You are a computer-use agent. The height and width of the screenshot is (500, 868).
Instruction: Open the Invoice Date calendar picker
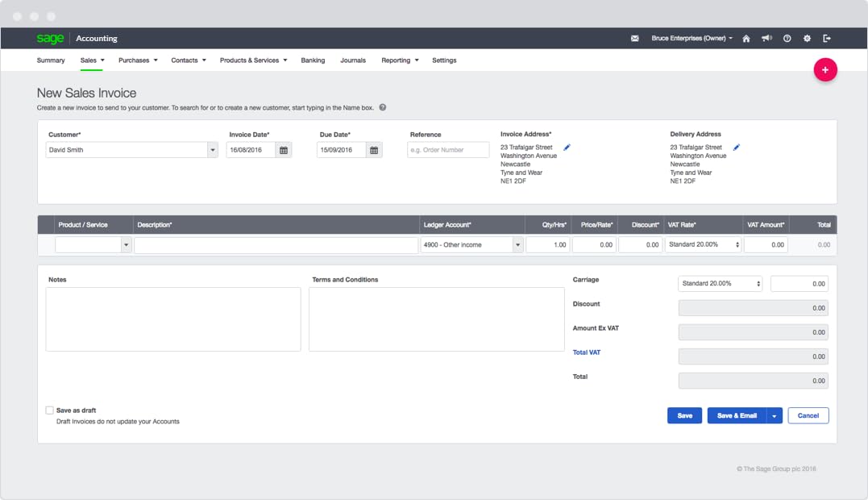(x=284, y=150)
